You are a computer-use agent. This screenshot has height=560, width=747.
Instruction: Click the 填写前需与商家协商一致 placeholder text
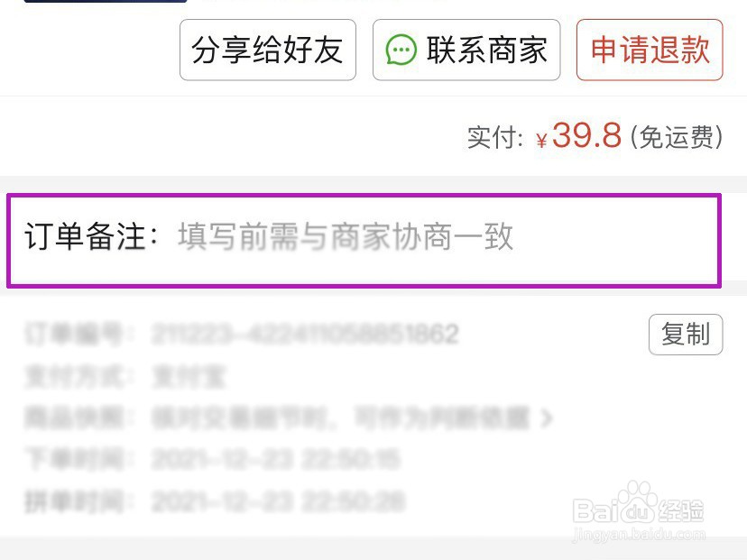point(346,236)
